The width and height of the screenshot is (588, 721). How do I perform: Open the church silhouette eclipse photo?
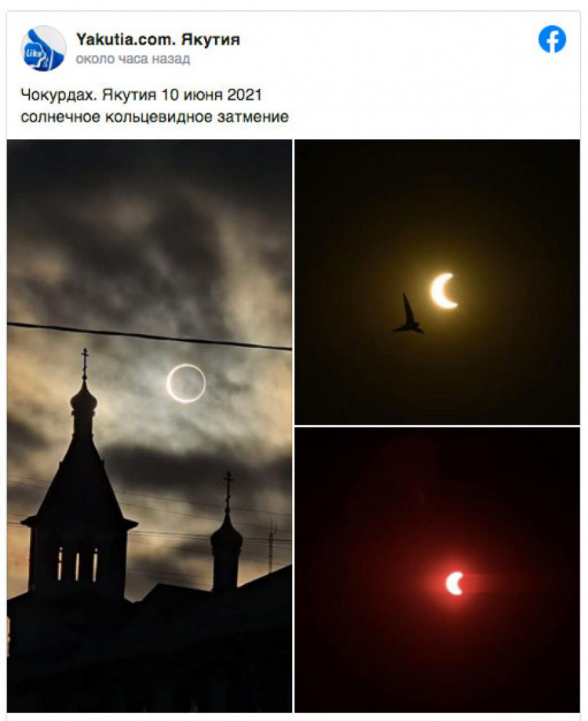point(149,426)
